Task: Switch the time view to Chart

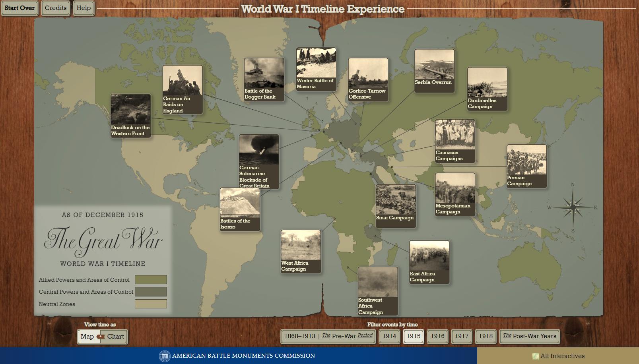Action: 115,337
